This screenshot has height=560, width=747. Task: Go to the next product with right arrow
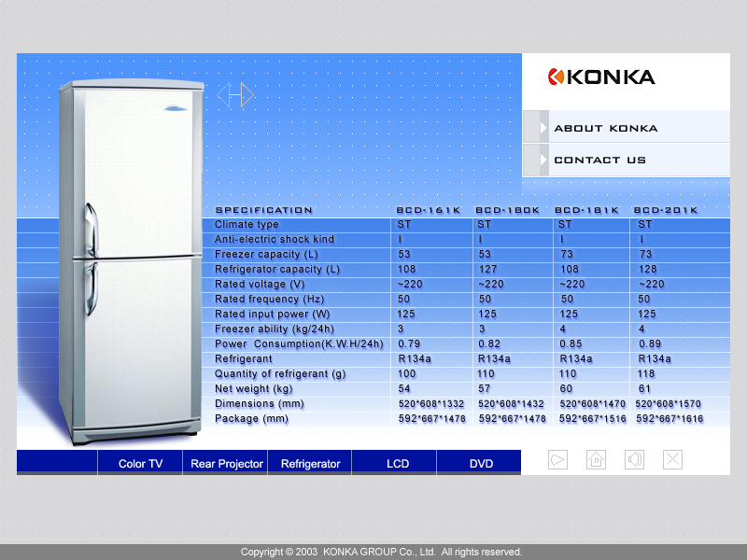click(247, 95)
